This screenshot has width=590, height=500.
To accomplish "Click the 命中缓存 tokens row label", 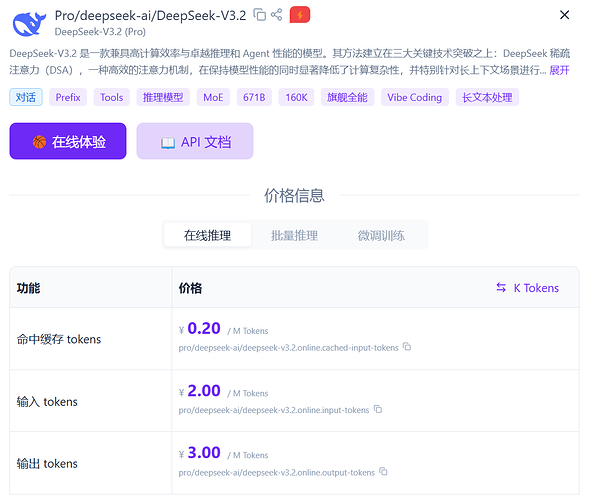I will point(59,339).
